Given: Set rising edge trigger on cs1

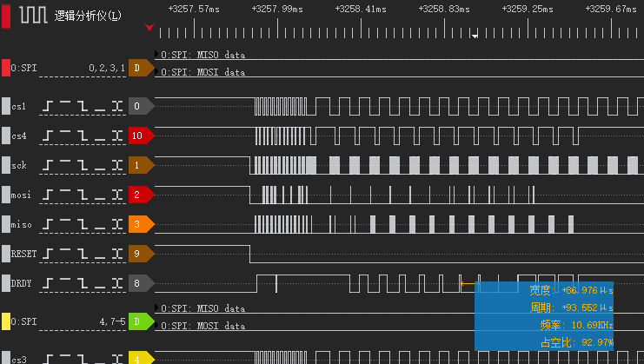Looking at the screenshot, I should click(48, 107).
